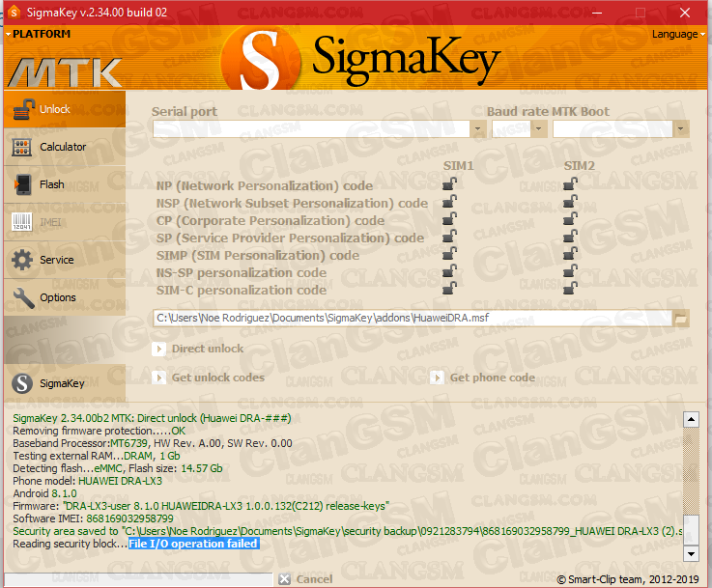Click the Options wrench icon
Screen dimensions: 712x588
tap(23, 298)
